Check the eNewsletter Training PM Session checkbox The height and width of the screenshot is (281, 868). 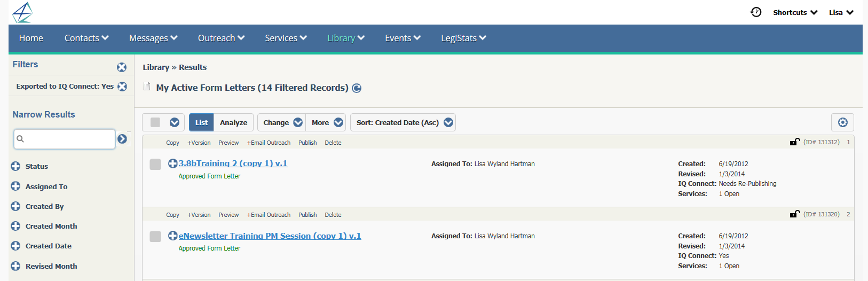[x=155, y=236]
